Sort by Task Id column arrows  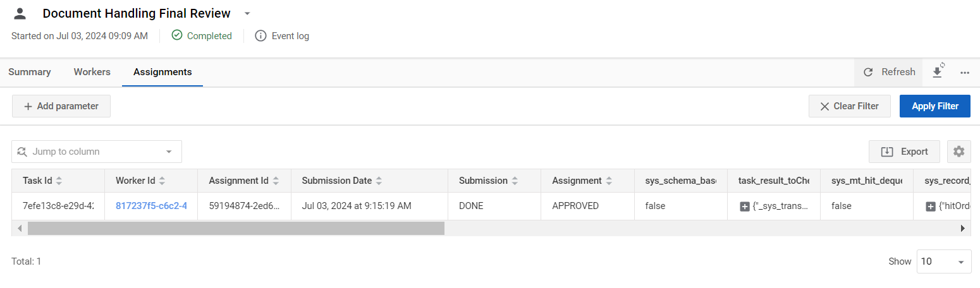(59, 181)
